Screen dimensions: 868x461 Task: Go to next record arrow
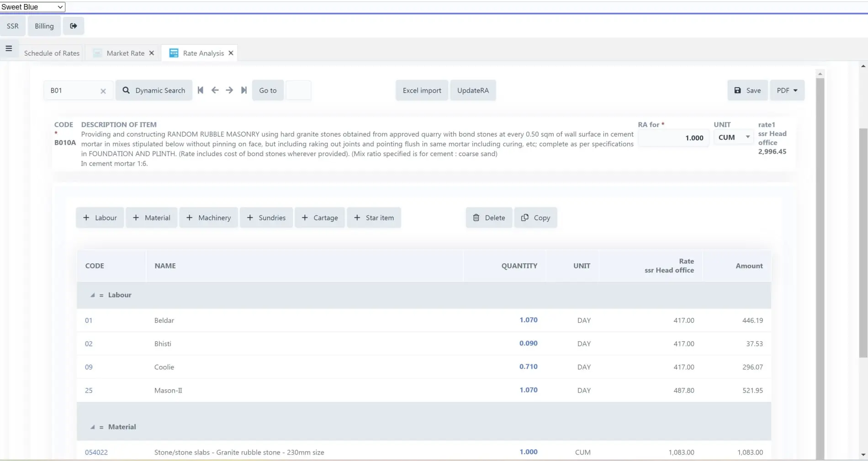tap(229, 90)
